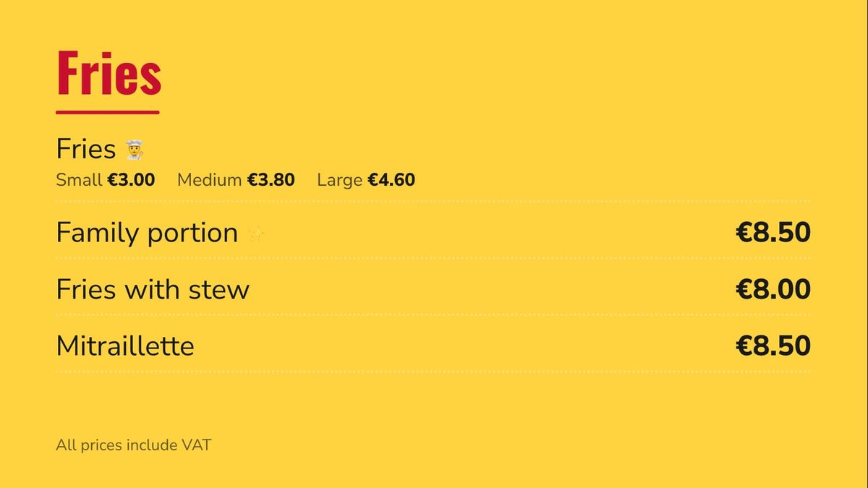Viewport: 868px width, 488px height.
Task: Click the chef emoji beside Fries
Action: point(135,150)
